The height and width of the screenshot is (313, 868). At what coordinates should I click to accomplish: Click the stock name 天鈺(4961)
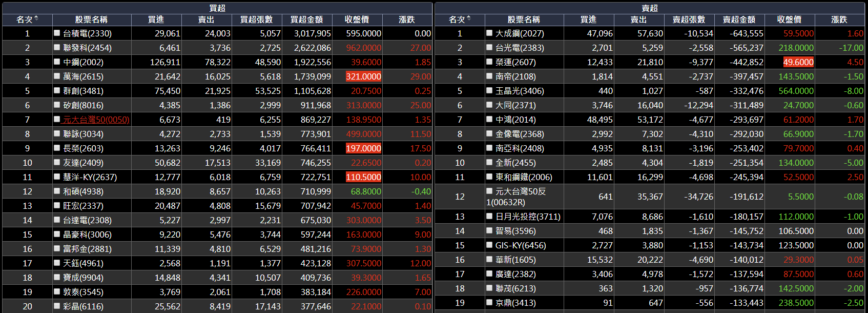point(83,263)
